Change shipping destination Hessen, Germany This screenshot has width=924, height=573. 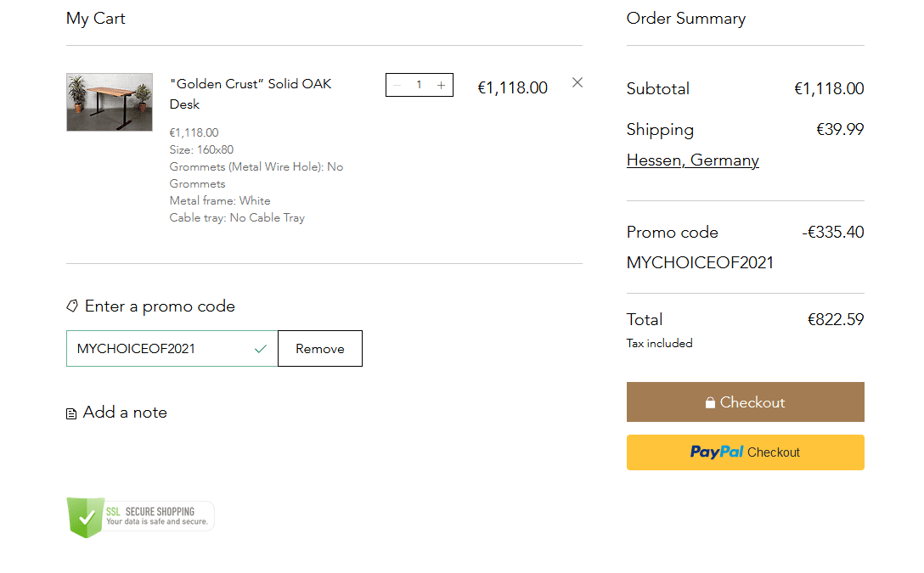coord(692,160)
